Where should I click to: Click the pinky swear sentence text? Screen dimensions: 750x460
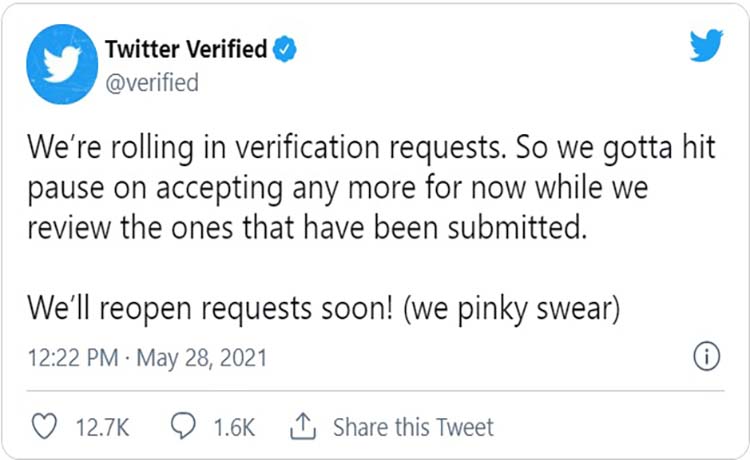[x=323, y=308]
